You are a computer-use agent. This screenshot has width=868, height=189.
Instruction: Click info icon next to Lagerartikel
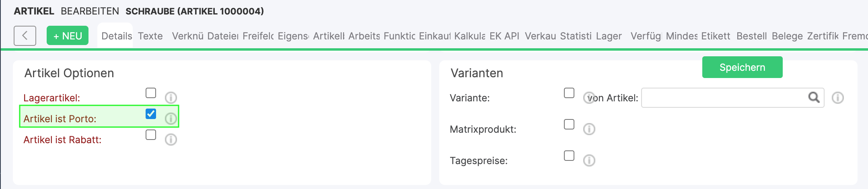(171, 98)
